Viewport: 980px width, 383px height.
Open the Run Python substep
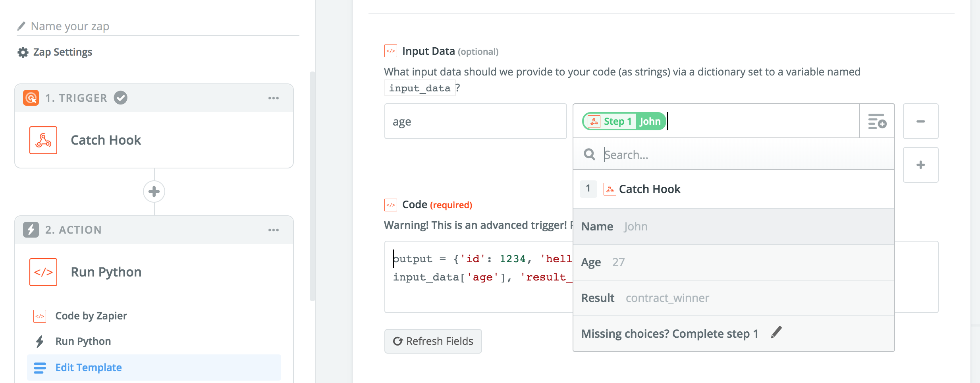pos(83,341)
